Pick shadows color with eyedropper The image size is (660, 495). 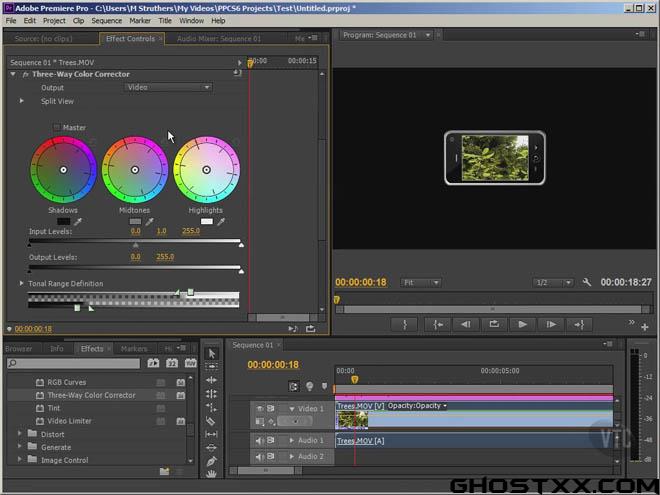(78, 221)
